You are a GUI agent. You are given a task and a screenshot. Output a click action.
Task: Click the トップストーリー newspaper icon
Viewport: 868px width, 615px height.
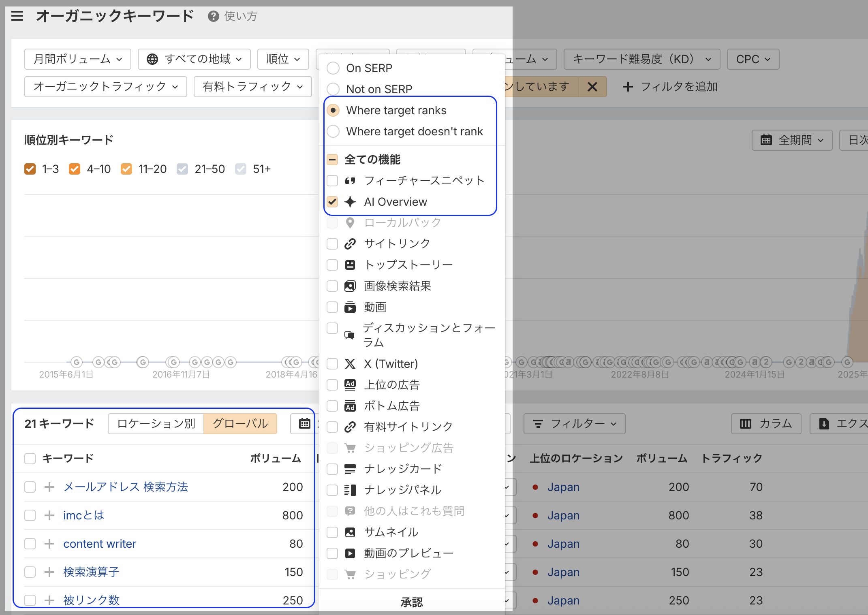(x=350, y=265)
